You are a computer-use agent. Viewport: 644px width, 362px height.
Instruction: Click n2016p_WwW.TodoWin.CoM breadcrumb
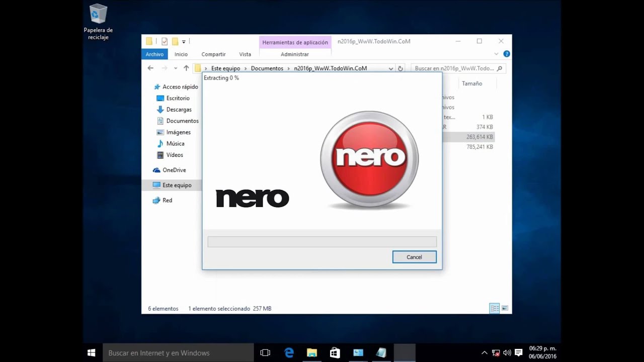[331, 68]
